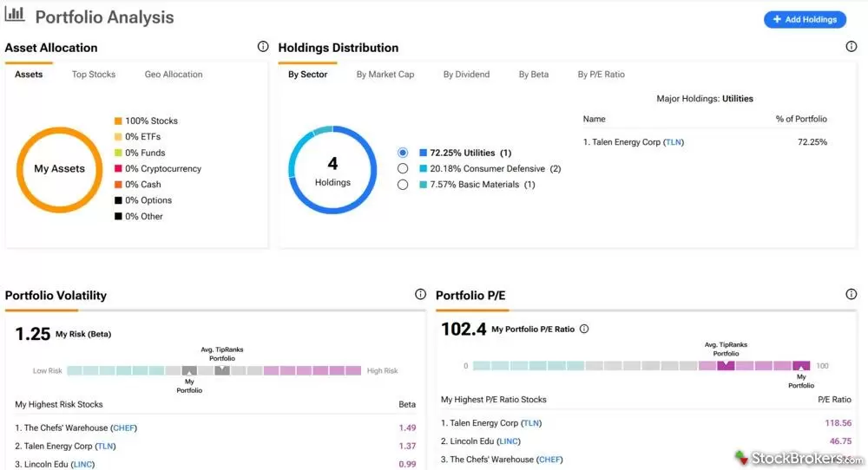The width and height of the screenshot is (868, 470).
Task: Click the 'My Highest Risk Stocks' label
Action: pyautogui.click(x=59, y=405)
